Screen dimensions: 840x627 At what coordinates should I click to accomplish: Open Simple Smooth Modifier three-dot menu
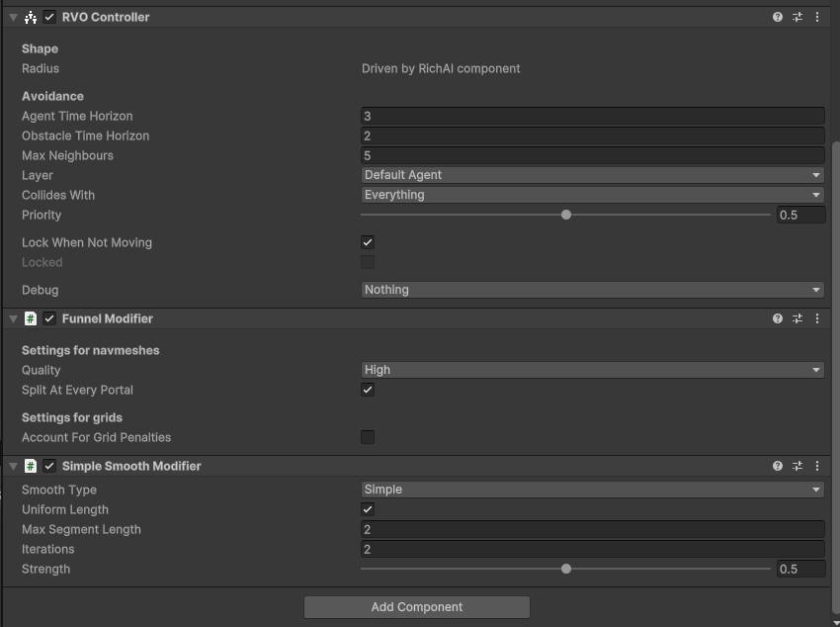tap(817, 466)
